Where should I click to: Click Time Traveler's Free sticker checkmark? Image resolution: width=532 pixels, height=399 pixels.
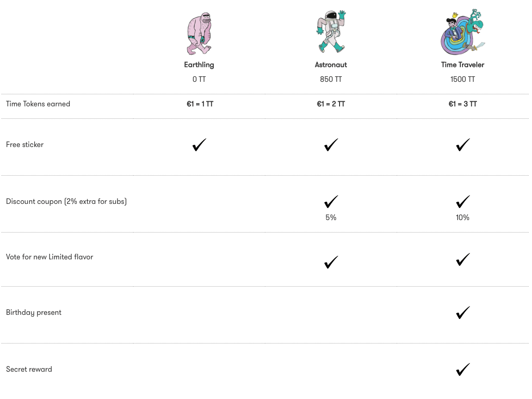coord(463,145)
